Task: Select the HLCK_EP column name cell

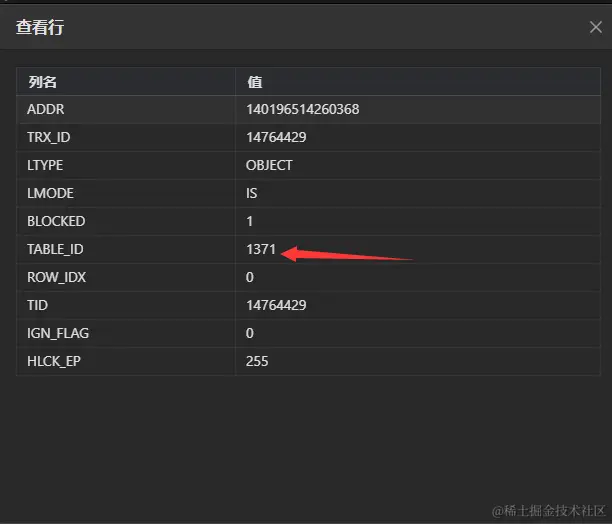Action: click(x=126, y=361)
